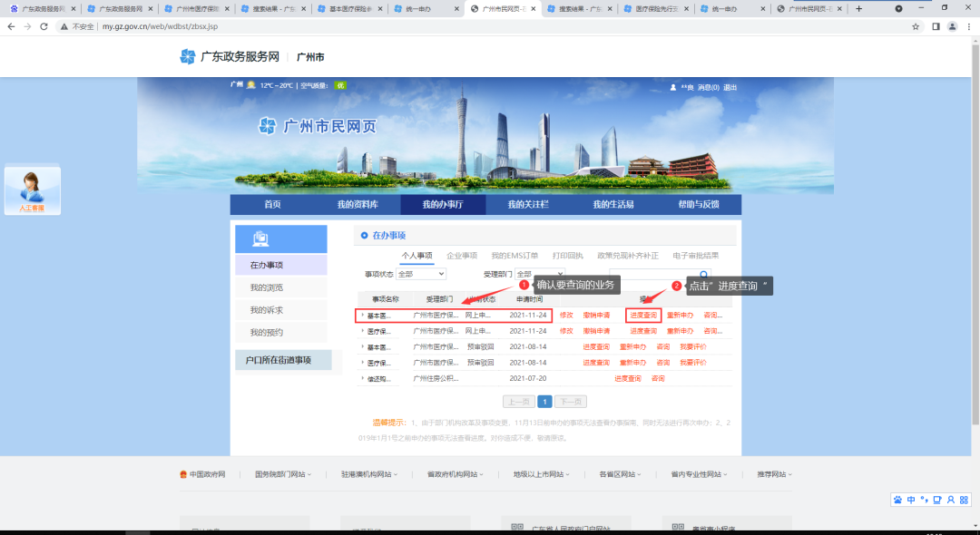This screenshot has width=980, height=535.
Task: Click page number 1 in pagination
Action: click(544, 401)
